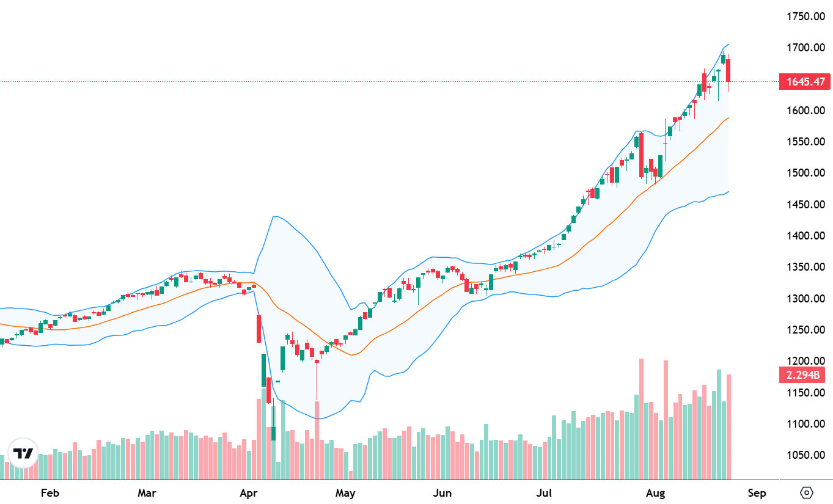Select the red 1645.47 last price label
Screen dimensions: 833x504
tap(805, 81)
